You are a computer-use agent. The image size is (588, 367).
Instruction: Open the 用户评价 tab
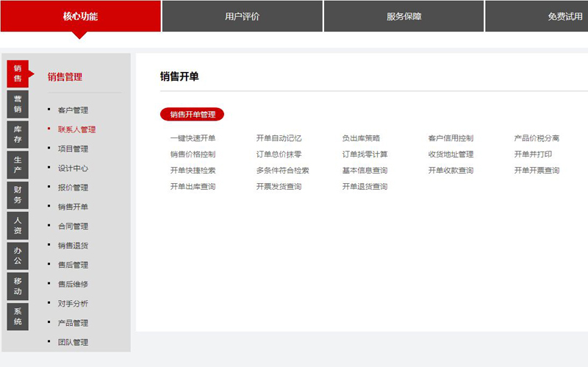click(x=242, y=16)
